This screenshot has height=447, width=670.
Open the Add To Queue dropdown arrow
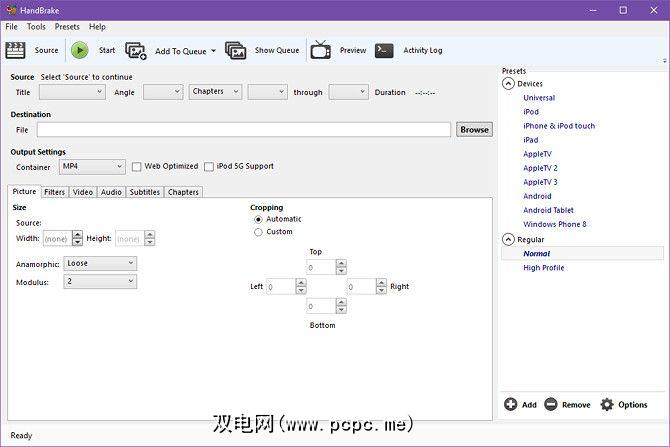tap(214, 51)
